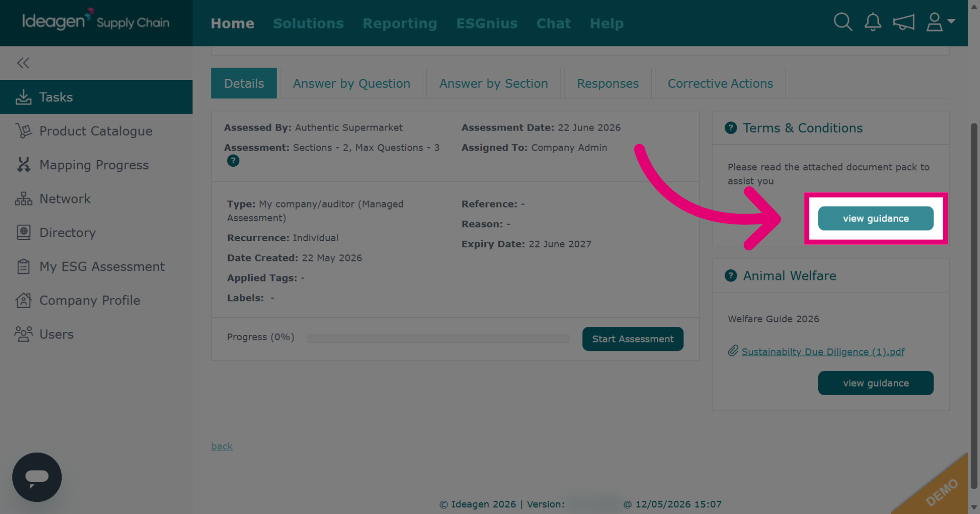Click the Users group icon
The width and height of the screenshot is (980, 514).
23,334
